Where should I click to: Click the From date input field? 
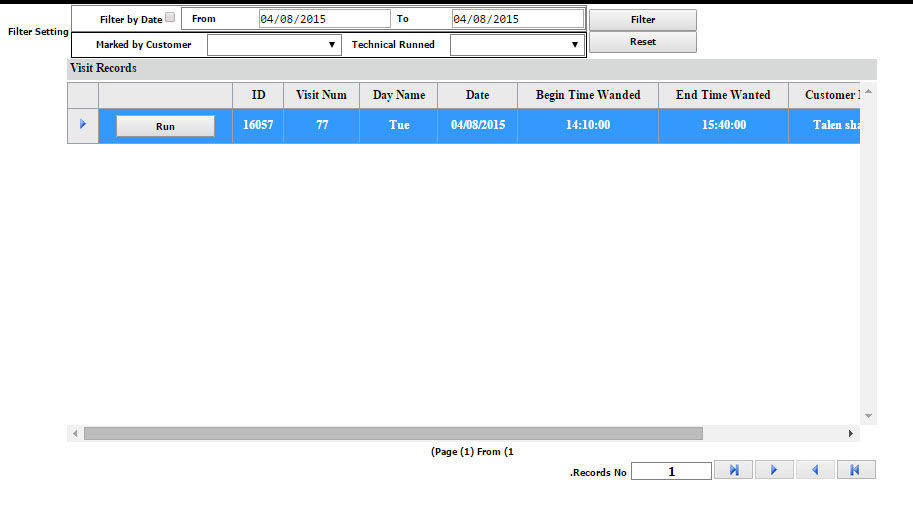coord(324,19)
